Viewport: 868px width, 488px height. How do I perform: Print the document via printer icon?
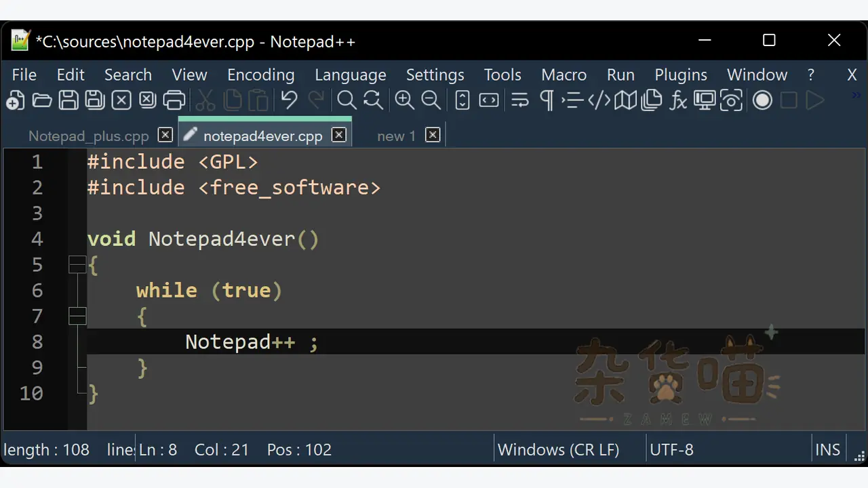click(174, 100)
